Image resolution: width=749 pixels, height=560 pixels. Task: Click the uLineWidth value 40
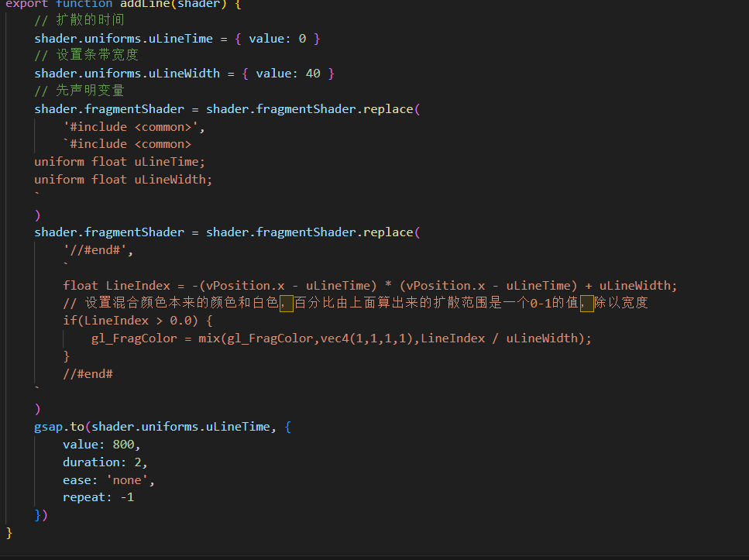pos(313,74)
